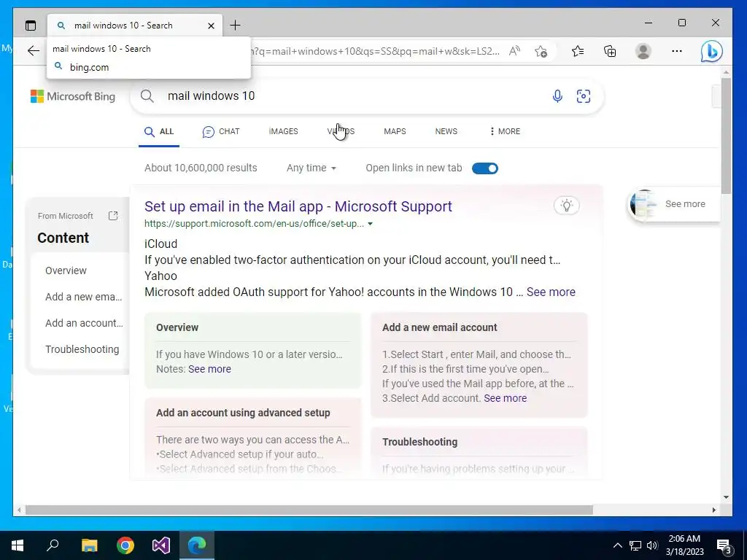This screenshot has width=747, height=560.
Task: Select Add a new ema... in sidebar
Action: (x=83, y=297)
